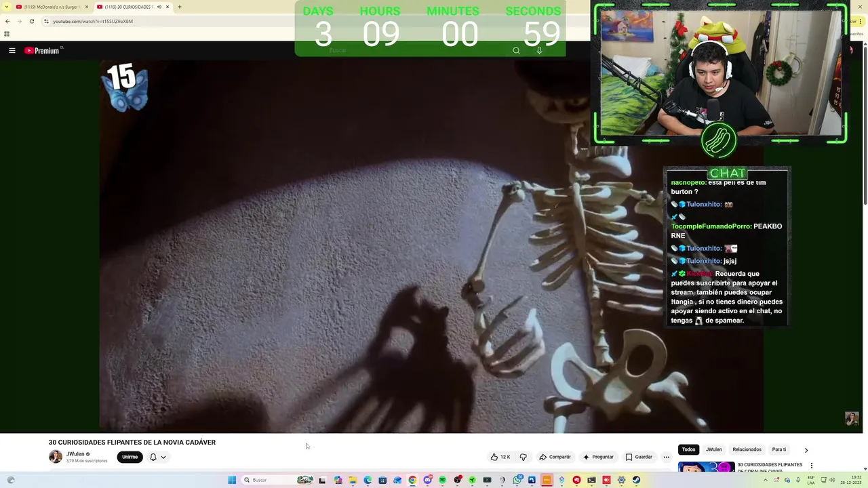Viewport: 868px width, 488px height.
Task: Select the JWulen filter chip
Action: pyautogui.click(x=713, y=449)
